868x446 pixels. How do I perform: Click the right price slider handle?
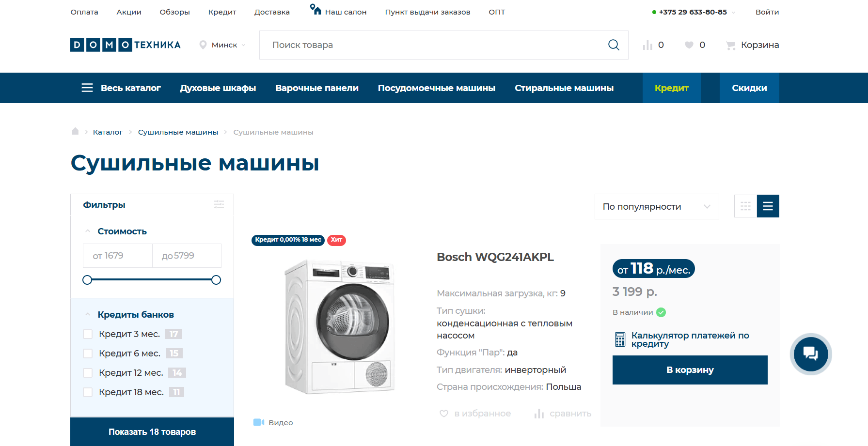pyautogui.click(x=216, y=280)
